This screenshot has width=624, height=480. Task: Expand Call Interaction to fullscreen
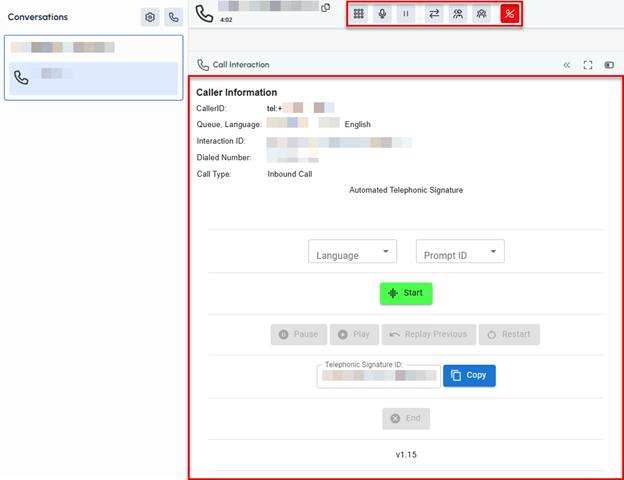coord(588,65)
